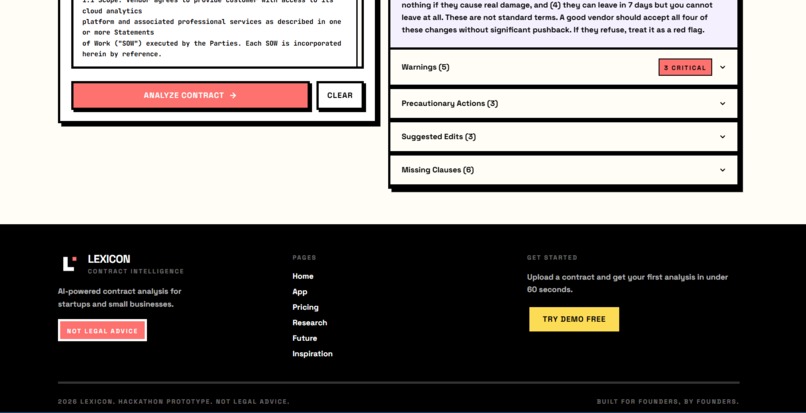Open the Suggested Edits (3) accordion row

point(563,137)
